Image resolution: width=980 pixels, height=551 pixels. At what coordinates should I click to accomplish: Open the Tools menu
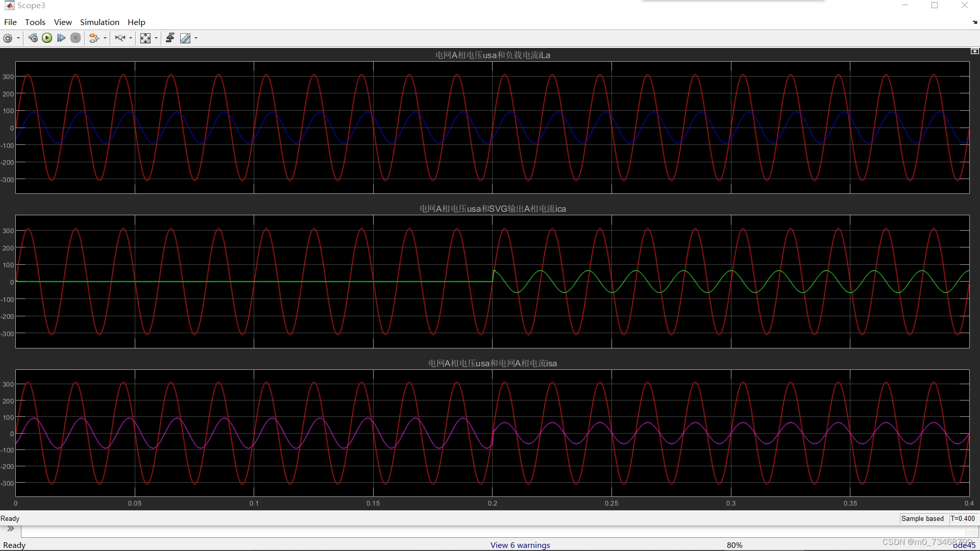click(35, 22)
